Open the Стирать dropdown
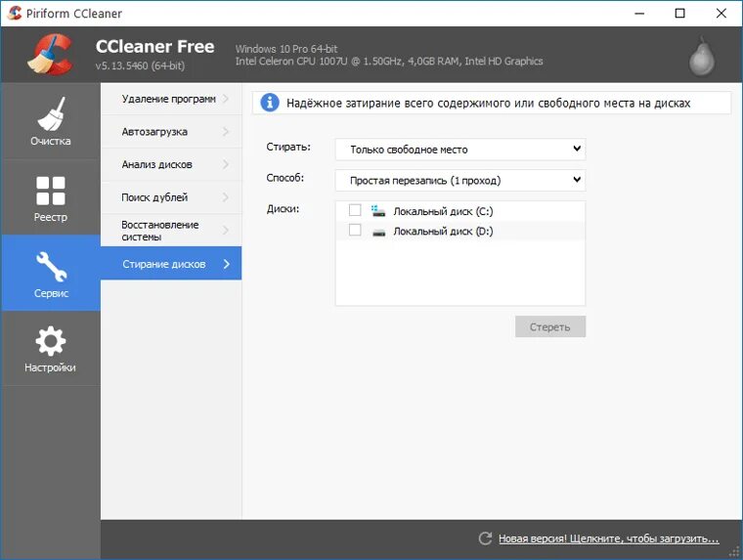This screenshot has height=560, width=743. 460,150
